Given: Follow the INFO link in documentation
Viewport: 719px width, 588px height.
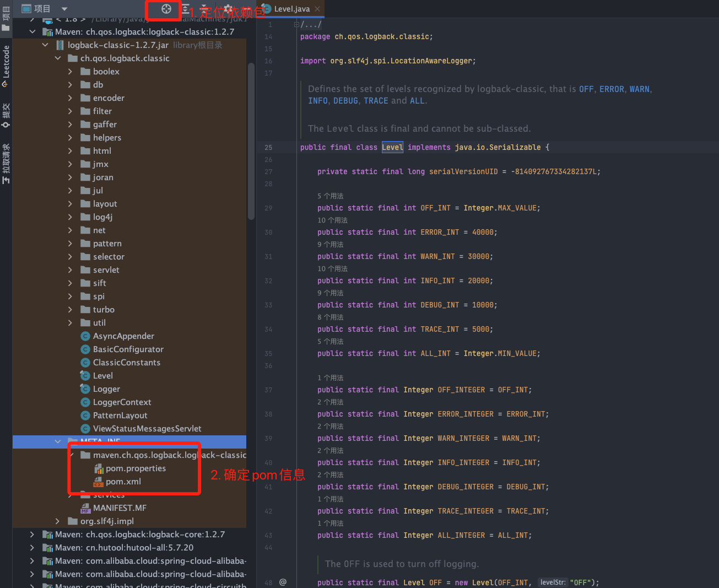Looking at the screenshot, I should click(x=318, y=101).
